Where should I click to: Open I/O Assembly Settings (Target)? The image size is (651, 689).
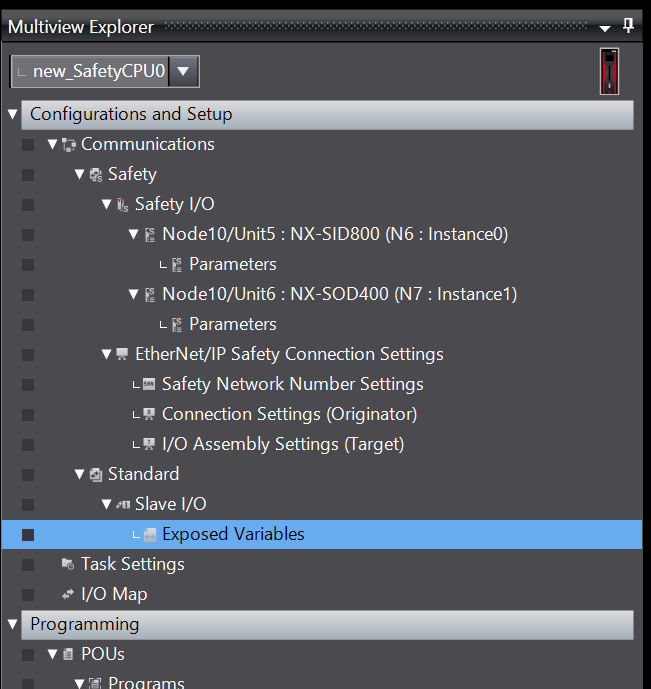click(x=283, y=444)
